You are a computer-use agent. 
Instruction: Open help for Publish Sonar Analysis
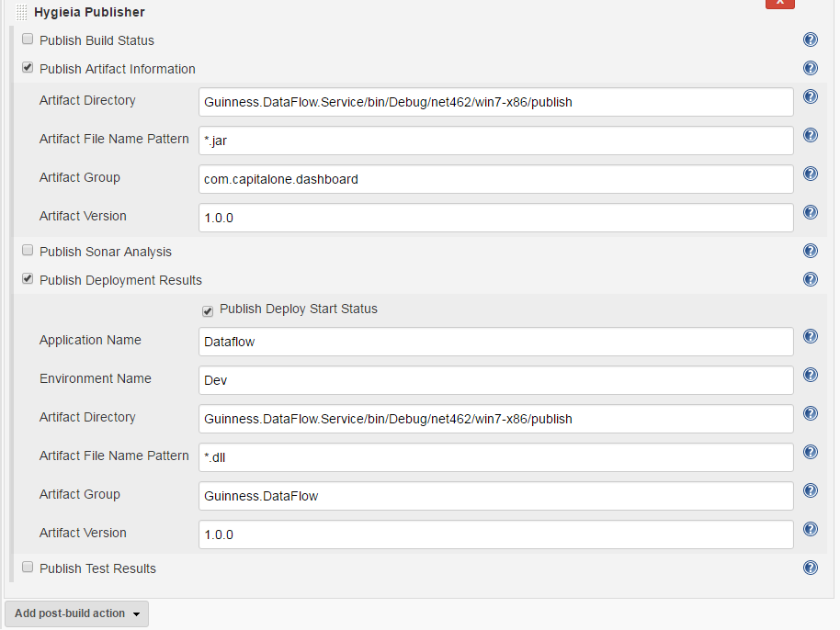tap(810, 251)
